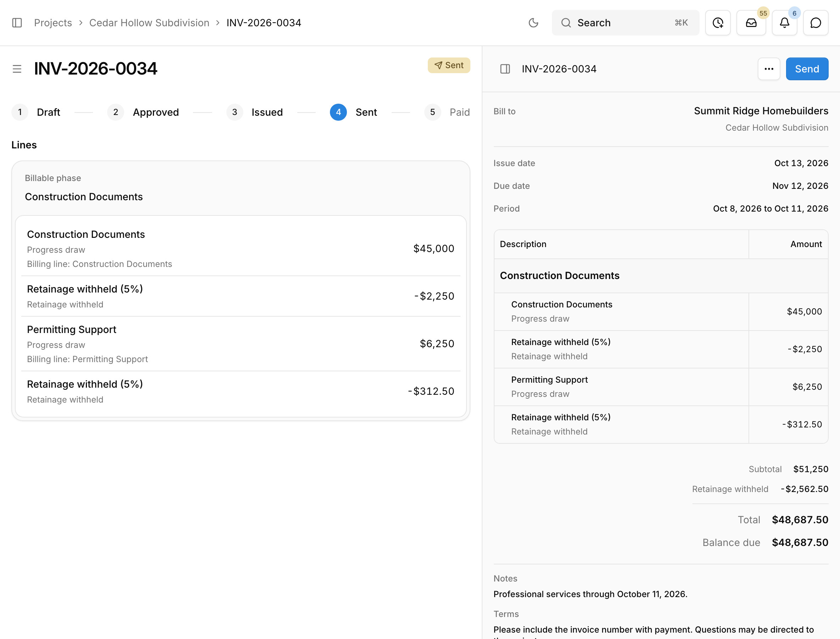Select the Draft step

[x=36, y=112]
